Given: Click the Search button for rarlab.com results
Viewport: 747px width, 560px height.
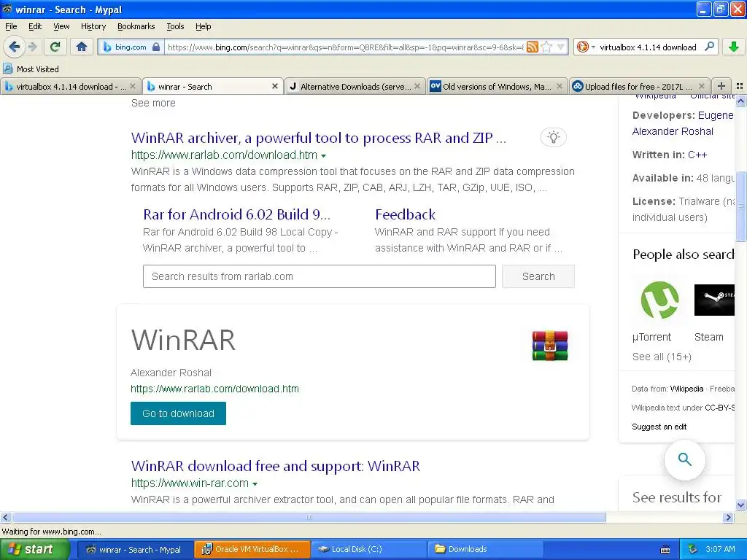Looking at the screenshot, I should (x=538, y=276).
